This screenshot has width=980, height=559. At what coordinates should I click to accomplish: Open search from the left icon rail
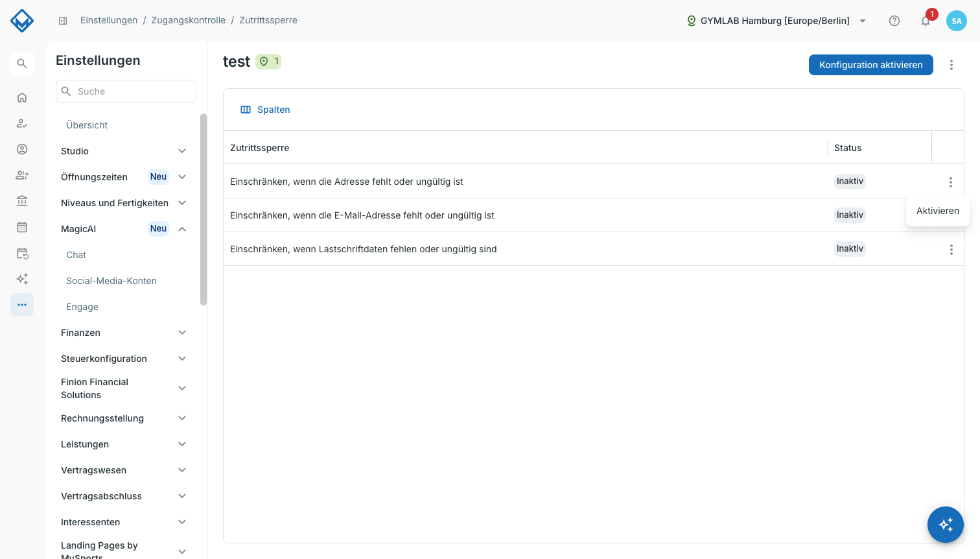point(22,64)
